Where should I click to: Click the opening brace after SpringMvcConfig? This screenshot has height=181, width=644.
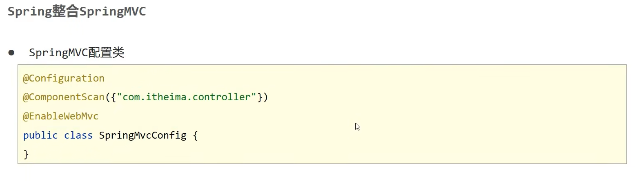pyautogui.click(x=196, y=135)
